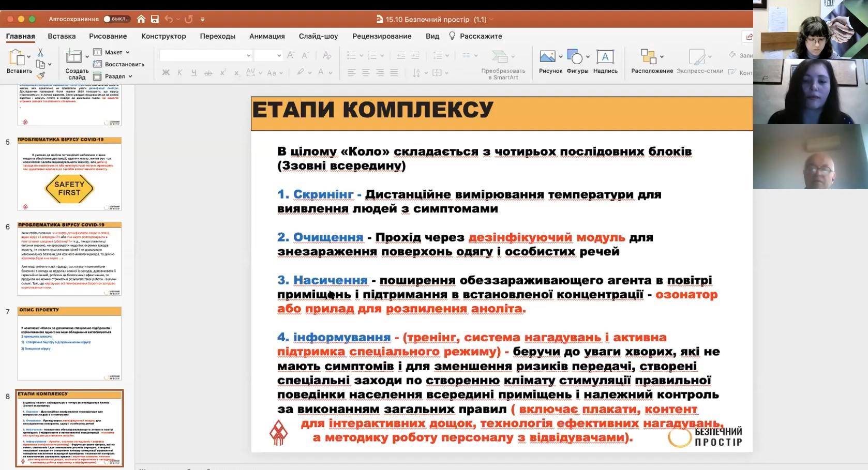Click the Восстановить button
The height and width of the screenshot is (470, 868).
pos(119,64)
